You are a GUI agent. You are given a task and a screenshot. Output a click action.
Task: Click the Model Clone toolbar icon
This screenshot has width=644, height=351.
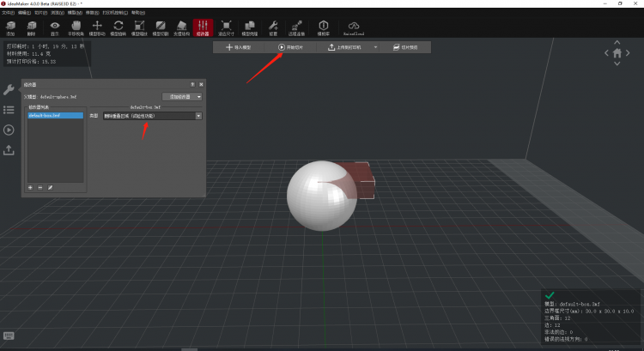click(x=249, y=28)
